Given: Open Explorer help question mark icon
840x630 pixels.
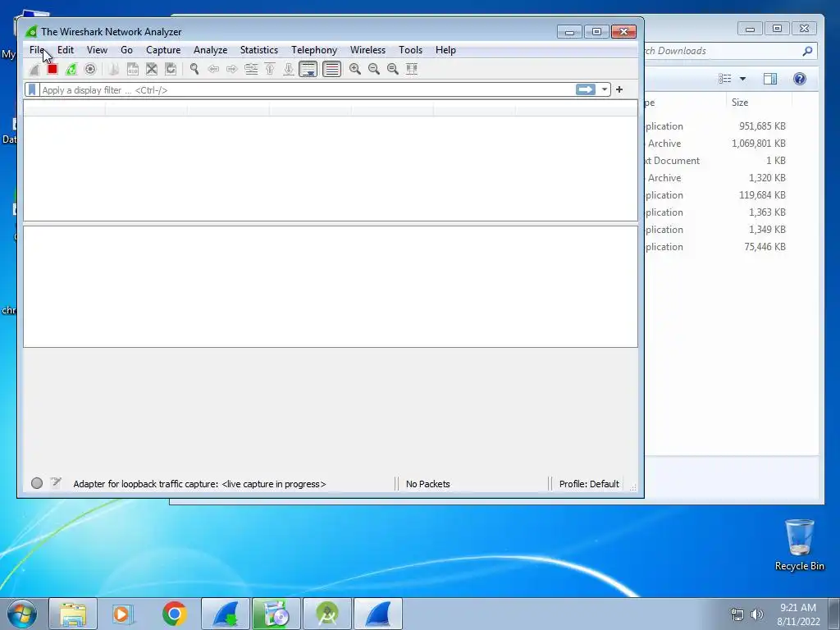Looking at the screenshot, I should [x=799, y=79].
